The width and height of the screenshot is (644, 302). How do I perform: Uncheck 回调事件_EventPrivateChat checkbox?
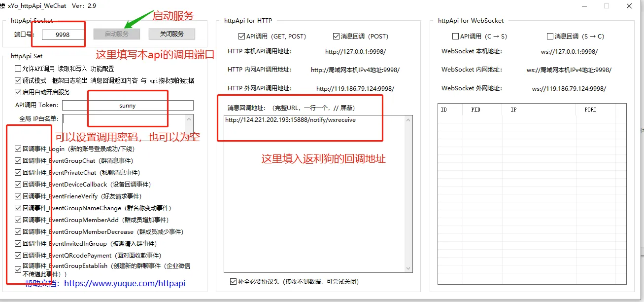click(18, 173)
